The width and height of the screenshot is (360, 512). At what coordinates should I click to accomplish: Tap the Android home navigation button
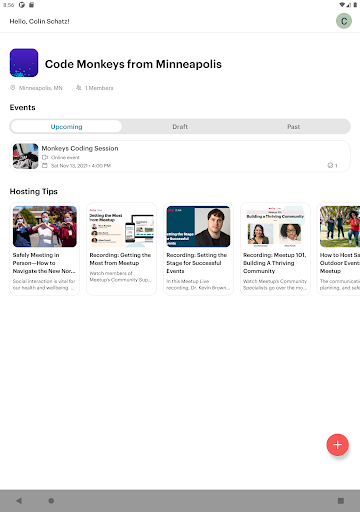coord(51,501)
